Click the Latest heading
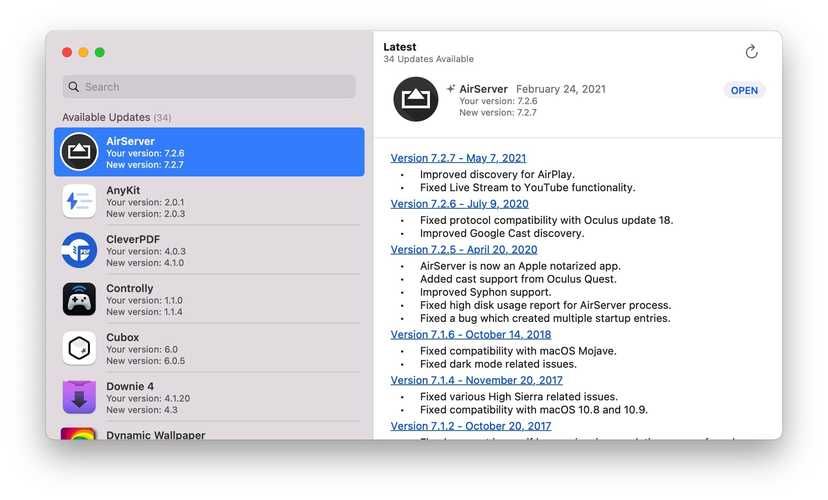The height and width of the screenshot is (500, 828). tap(400, 47)
